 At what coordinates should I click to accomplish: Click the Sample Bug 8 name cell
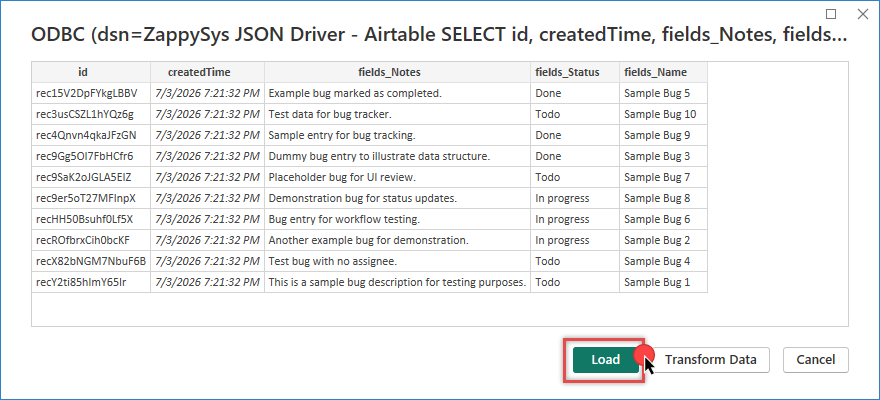pos(663,198)
